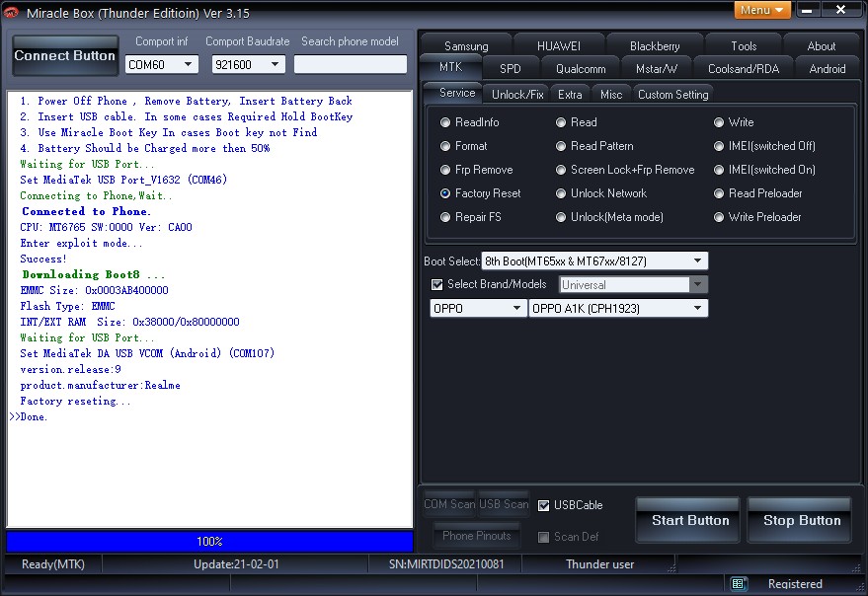Open the Extra sub-tab

tap(570, 95)
